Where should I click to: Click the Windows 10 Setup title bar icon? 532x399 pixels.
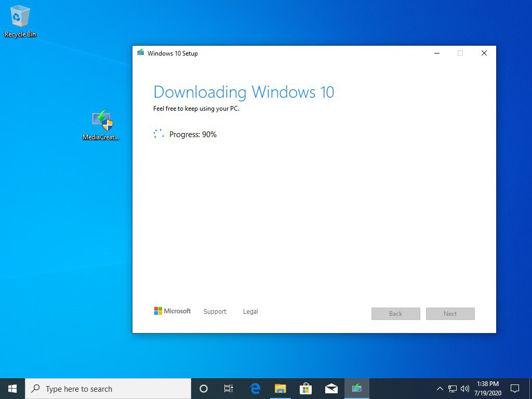[140, 52]
